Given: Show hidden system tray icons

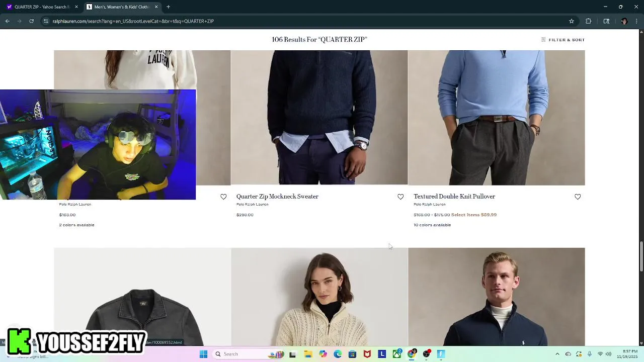Looking at the screenshot, I should pos(557,354).
